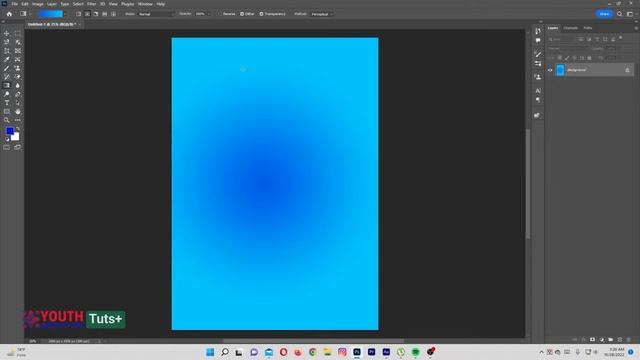Image resolution: width=640 pixels, height=360 pixels.
Task: Select the Rectangular Marquee tool
Action: (18, 33)
